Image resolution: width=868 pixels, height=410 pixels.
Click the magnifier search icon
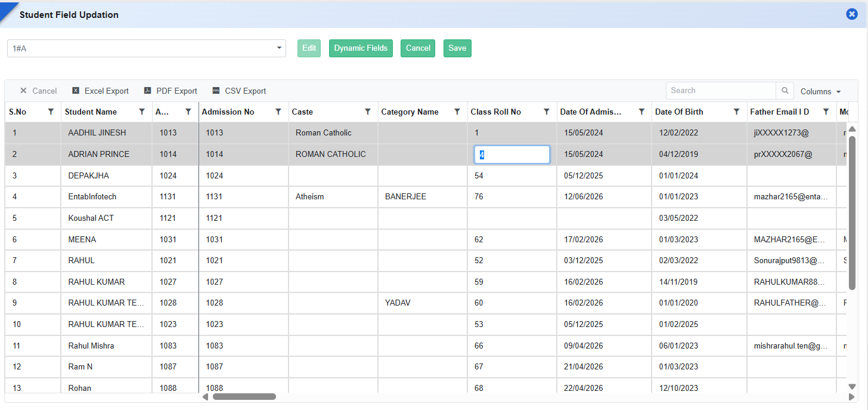click(785, 91)
